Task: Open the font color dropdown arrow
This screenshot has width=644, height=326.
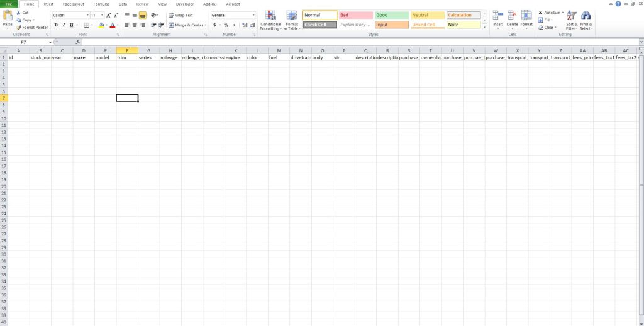Action: point(118,25)
